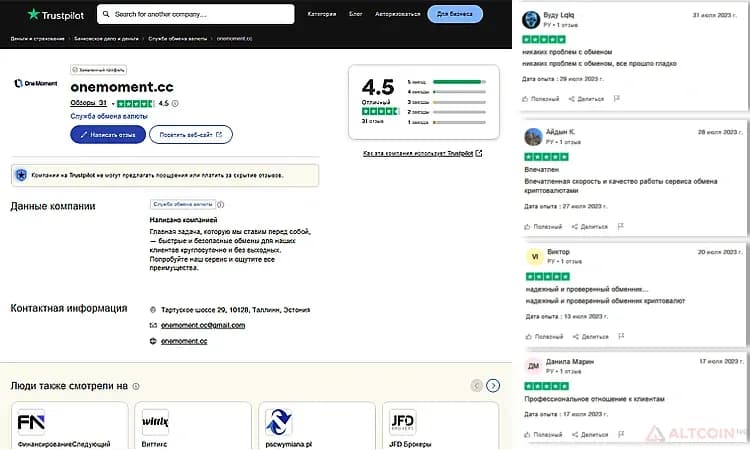
Task: Open the pscwymiana.pl company card
Action: (317, 426)
